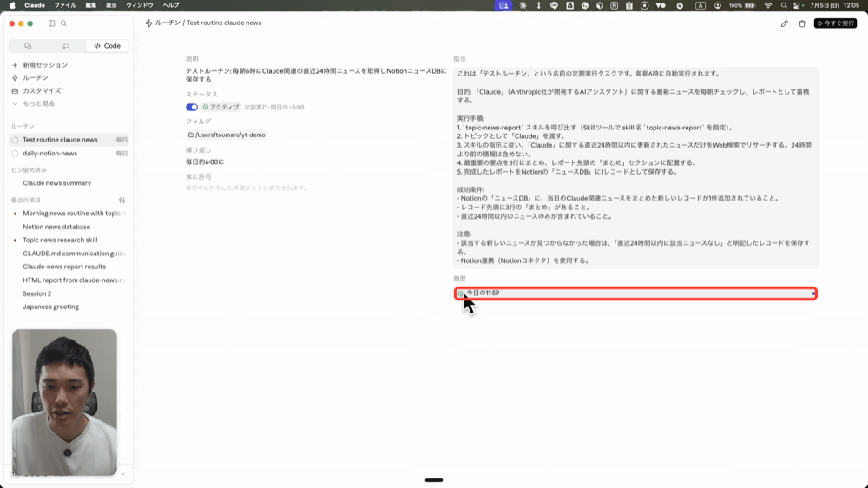
Task: Select the Test routine claude news routine
Action: pyautogui.click(x=69, y=140)
